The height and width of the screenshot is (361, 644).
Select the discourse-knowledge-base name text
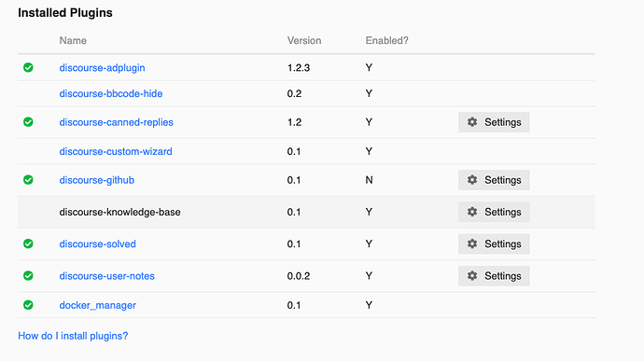(119, 213)
